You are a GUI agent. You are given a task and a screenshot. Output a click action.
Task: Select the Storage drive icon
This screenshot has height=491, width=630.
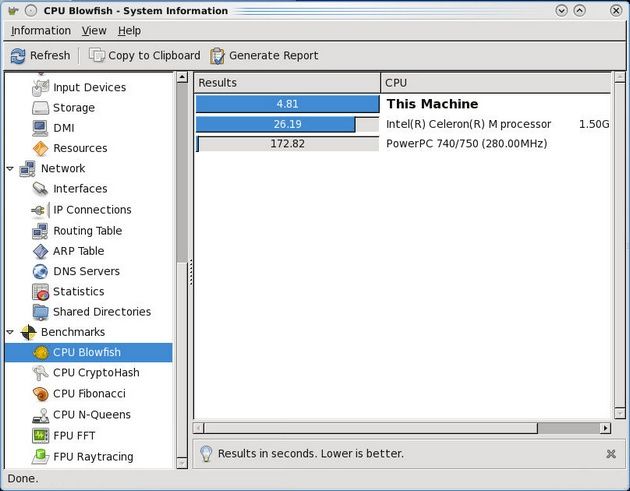(40, 108)
